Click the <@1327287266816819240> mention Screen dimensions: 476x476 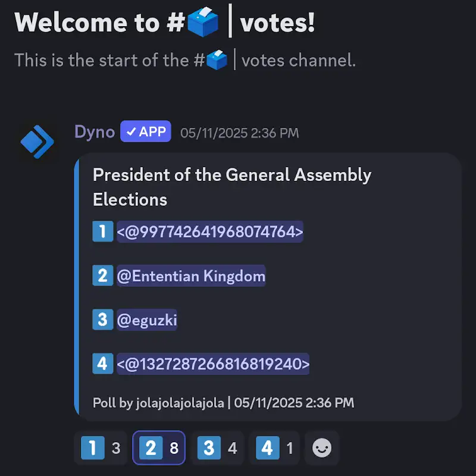point(213,364)
